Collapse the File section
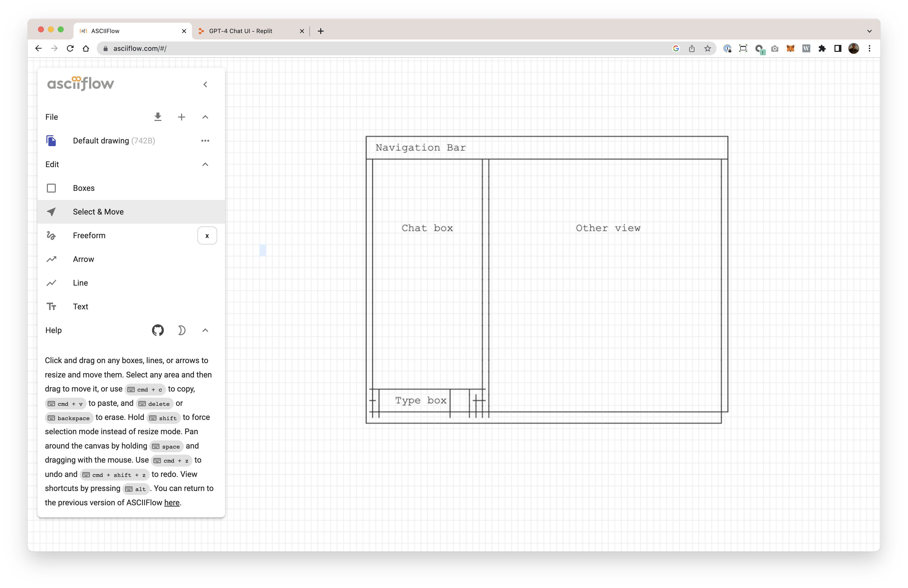The height and width of the screenshot is (588, 908). click(x=205, y=117)
